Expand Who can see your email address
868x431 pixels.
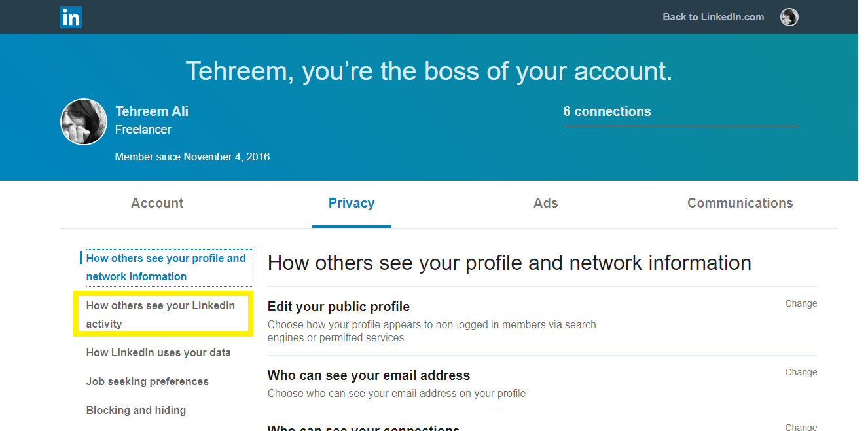coord(542,383)
